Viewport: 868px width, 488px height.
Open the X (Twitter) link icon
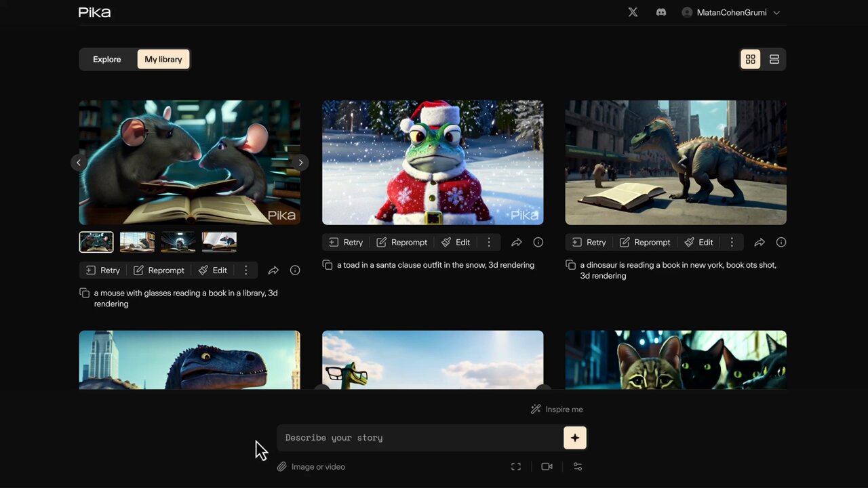(633, 12)
